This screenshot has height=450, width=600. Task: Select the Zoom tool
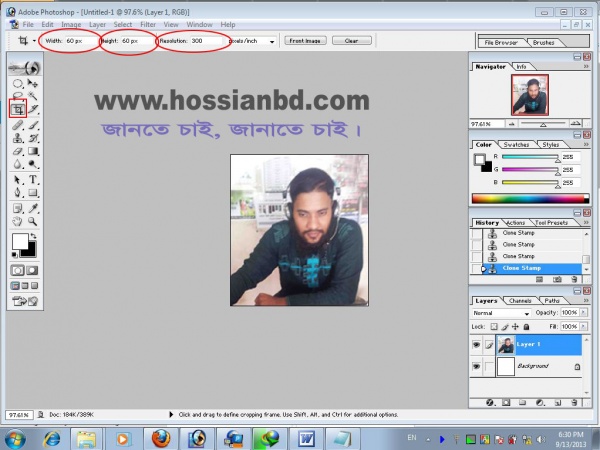coord(33,221)
